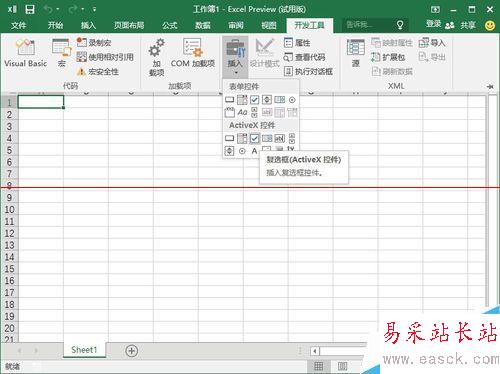Select the form control Scroll Bar icon
The image size is (500, 374).
(x=254, y=112)
